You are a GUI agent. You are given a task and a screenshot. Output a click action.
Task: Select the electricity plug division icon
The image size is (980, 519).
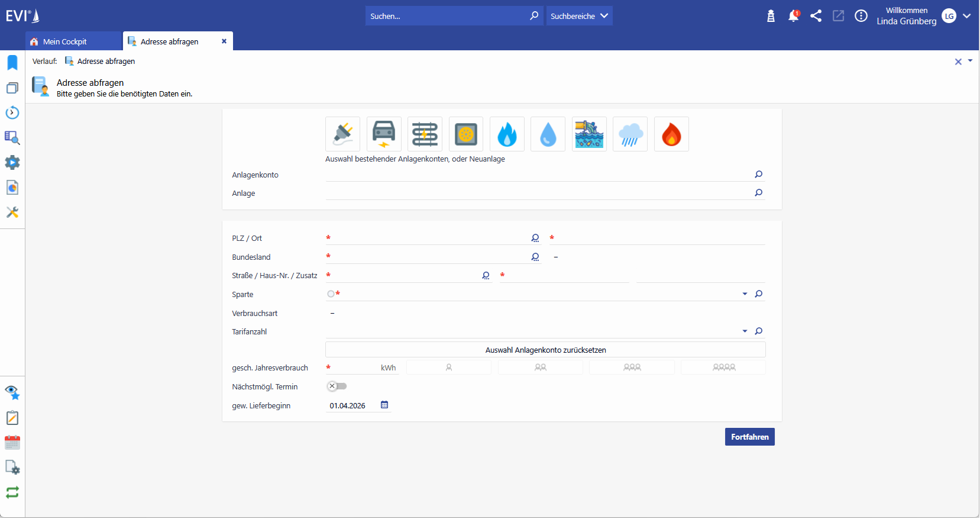tap(342, 134)
